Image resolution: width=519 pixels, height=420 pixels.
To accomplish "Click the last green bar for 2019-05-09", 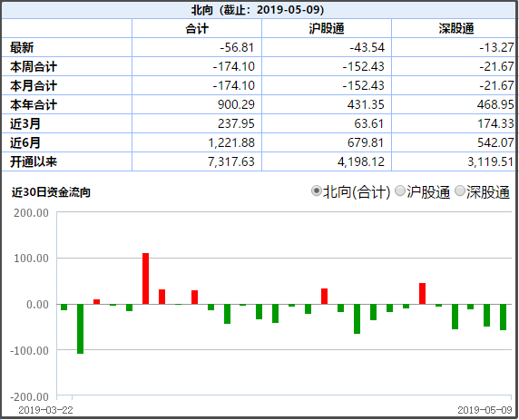I will point(503,317).
